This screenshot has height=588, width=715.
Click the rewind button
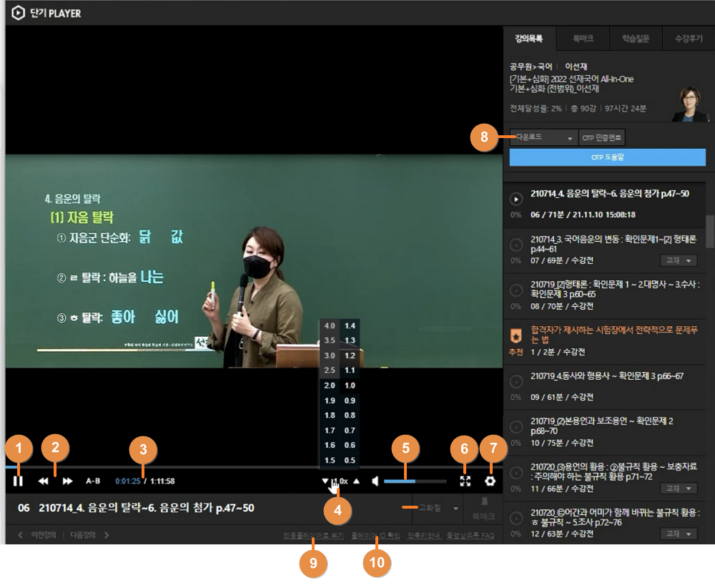pos(44,481)
